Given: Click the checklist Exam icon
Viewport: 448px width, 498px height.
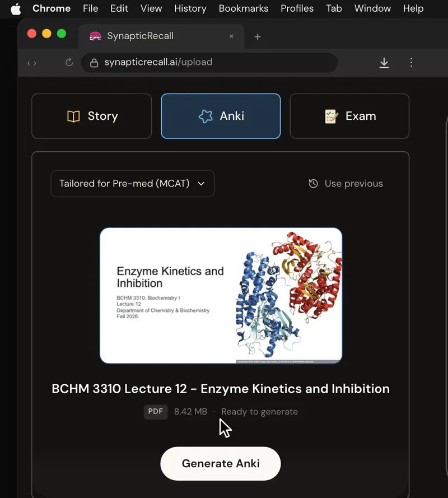Looking at the screenshot, I should coord(331,117).
